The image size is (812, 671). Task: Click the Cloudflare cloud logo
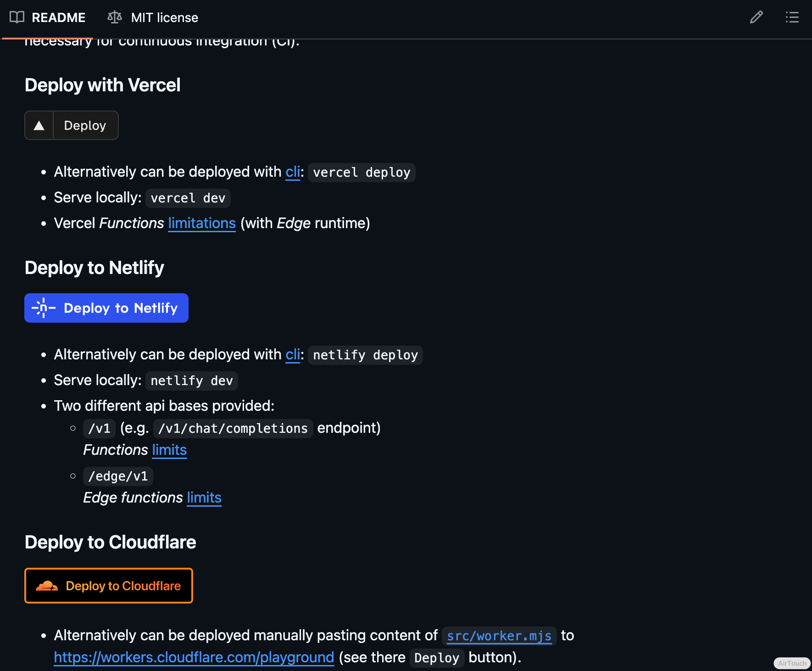coord(47,586)
